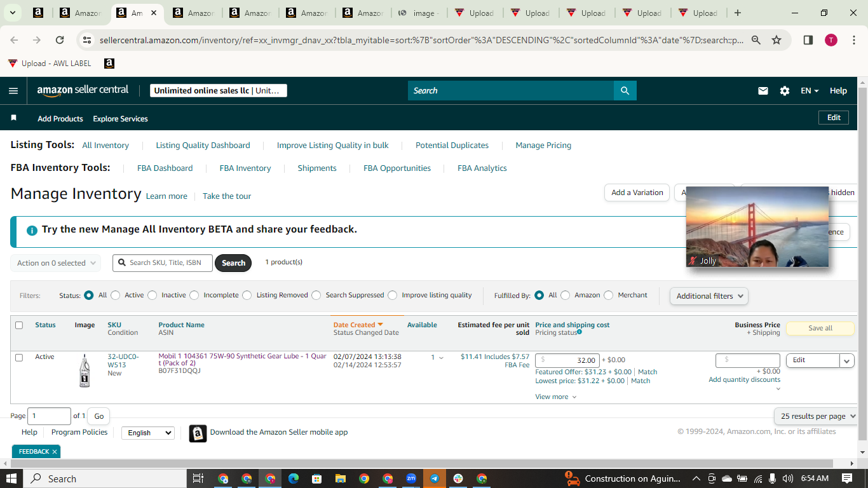Open the FBA Dashboard tool

[165, 168]
